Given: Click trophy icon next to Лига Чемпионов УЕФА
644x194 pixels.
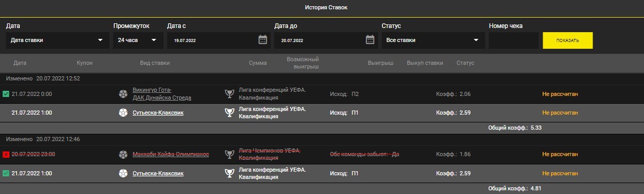Looking at the screenshot, I should tap(229, 154).
